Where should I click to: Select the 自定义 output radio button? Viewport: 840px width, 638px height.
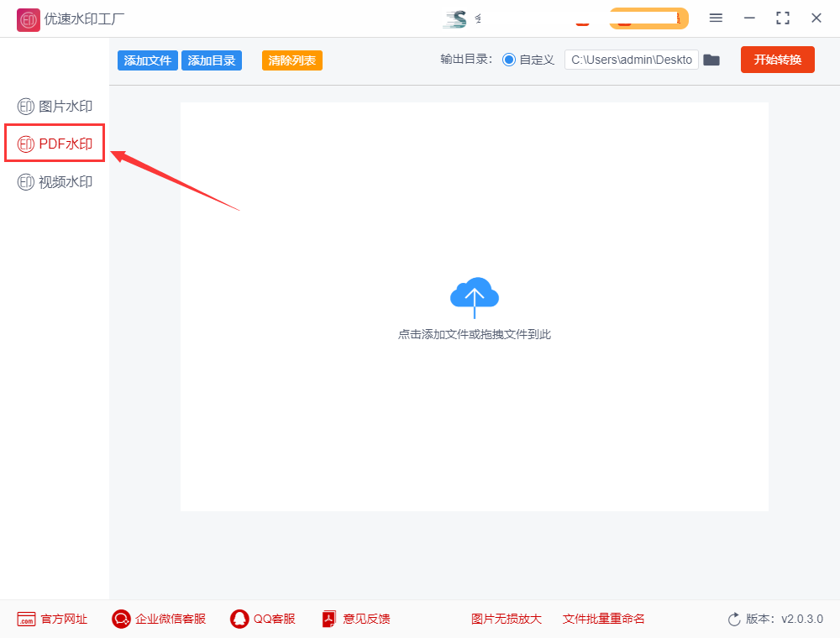(x=508, y=60)
